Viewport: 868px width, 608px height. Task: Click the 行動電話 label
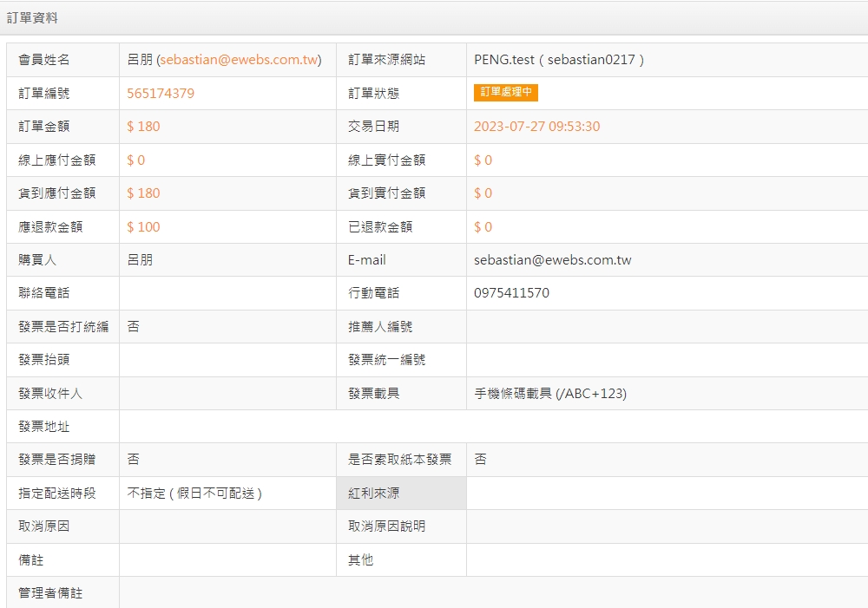point(373,292)
